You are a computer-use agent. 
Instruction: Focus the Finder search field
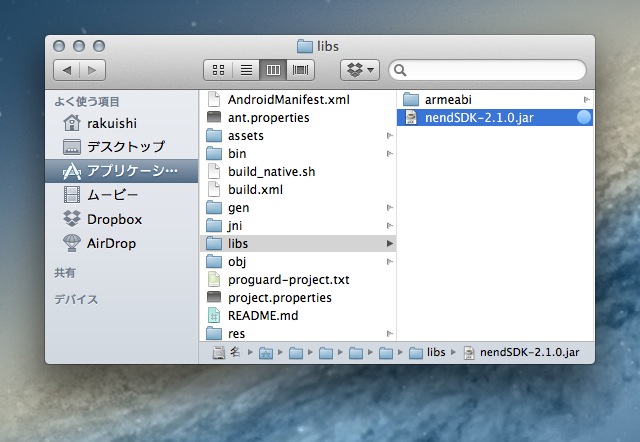coord(487,70)
